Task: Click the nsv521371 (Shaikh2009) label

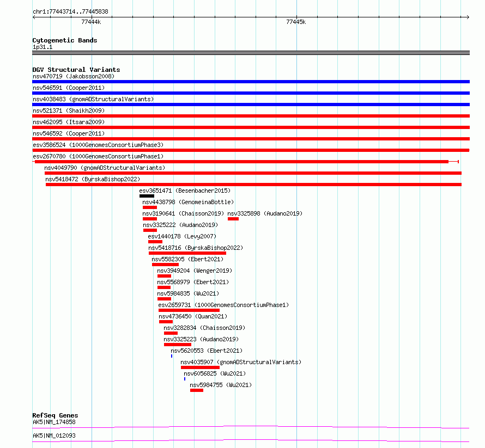Action: tap(69, 111)
